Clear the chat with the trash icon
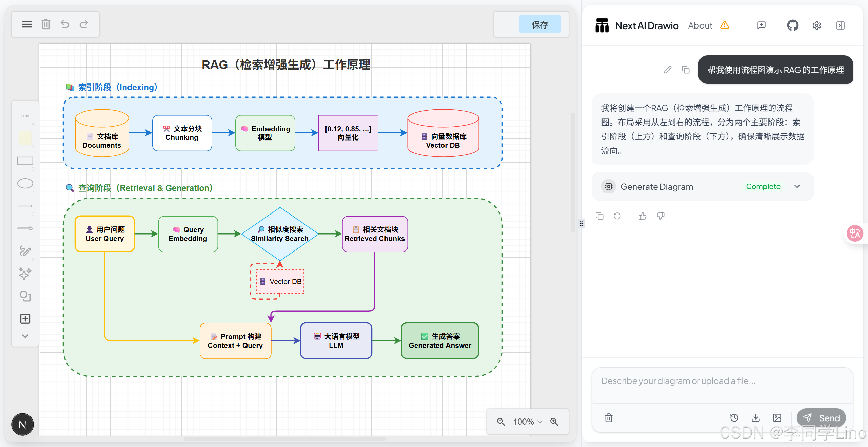Screen dimensions: 868x447 tap(609, 418)
